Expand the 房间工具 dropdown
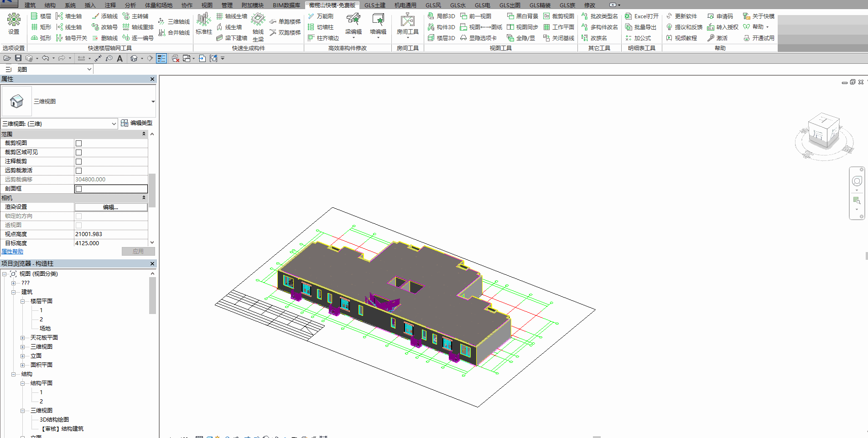This screenshot has height=438, width=868. [x=407, y=38]
